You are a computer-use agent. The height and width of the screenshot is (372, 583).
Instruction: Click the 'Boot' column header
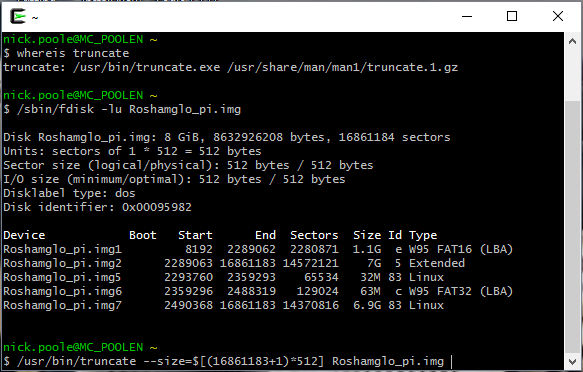pos(143,235)
